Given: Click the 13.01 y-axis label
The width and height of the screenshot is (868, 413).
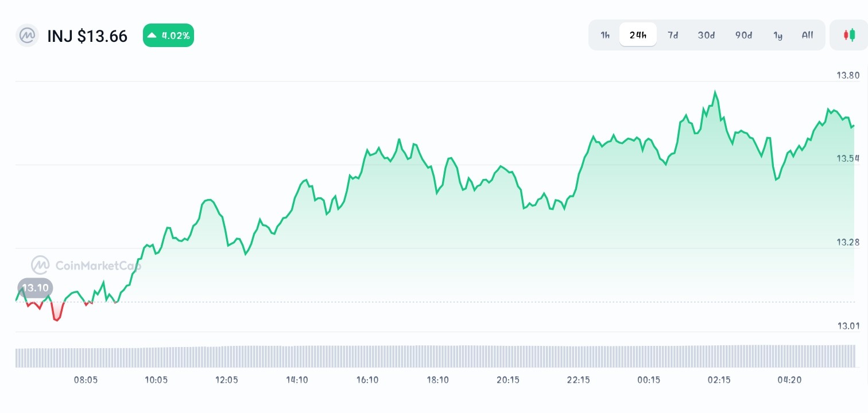Looking at the screenshot, I should (x=848, y=326).
